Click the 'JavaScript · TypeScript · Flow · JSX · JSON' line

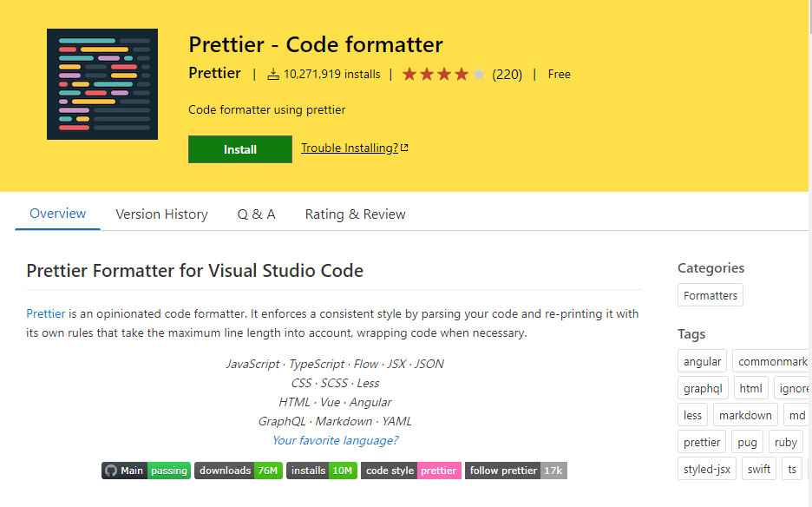click(x=335, y=364)
